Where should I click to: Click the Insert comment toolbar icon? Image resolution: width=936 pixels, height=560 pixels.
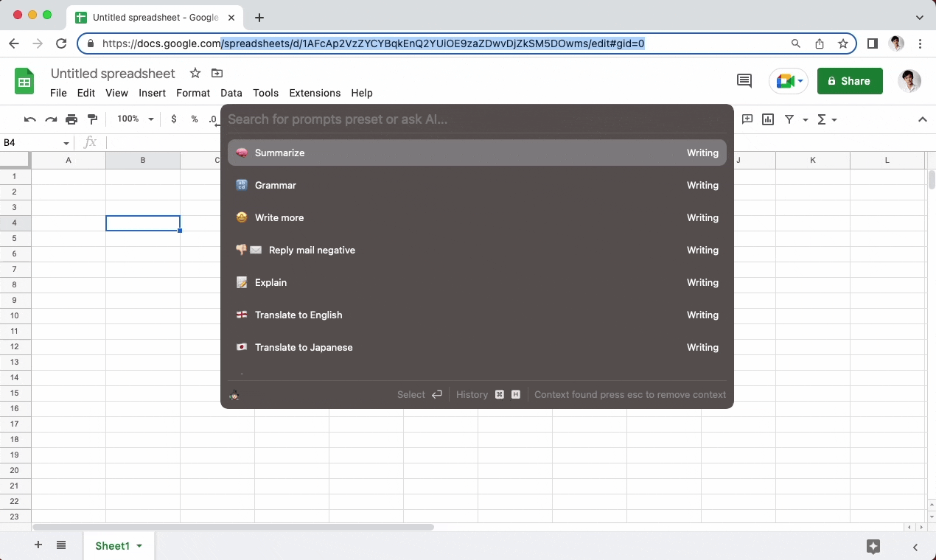(x=747, y=119)
